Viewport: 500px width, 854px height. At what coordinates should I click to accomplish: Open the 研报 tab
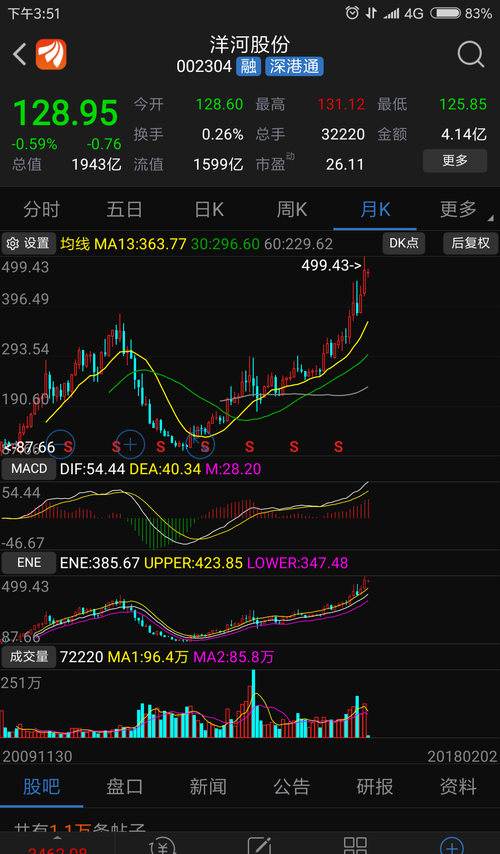pos(375,786)
